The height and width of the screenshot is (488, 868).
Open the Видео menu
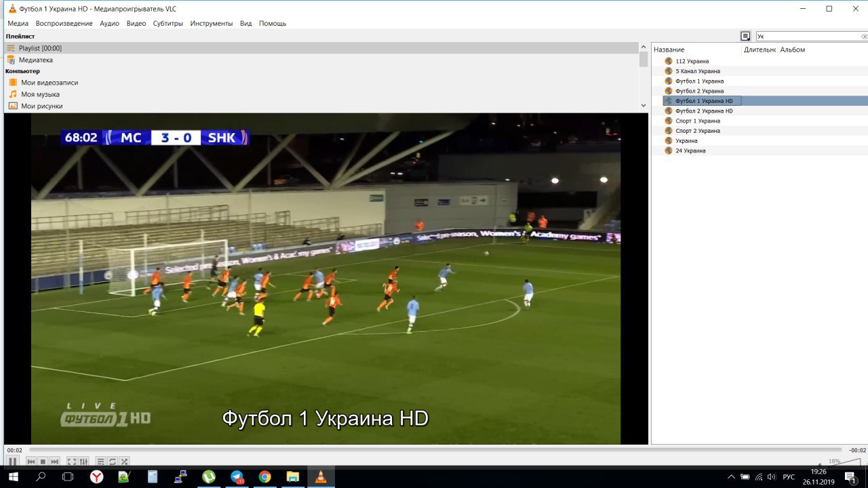[136, 23]
